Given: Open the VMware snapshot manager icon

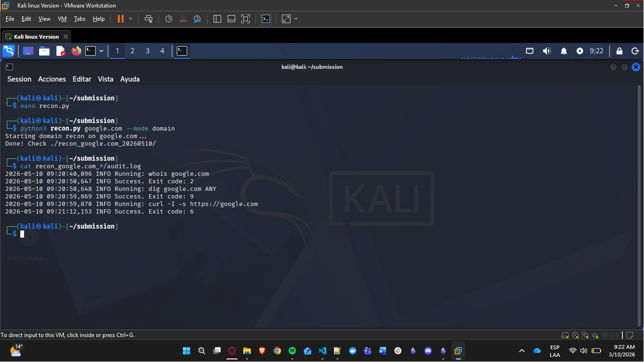Looking at the screenshot, I should pyautogui.click(x=198, y=19).
